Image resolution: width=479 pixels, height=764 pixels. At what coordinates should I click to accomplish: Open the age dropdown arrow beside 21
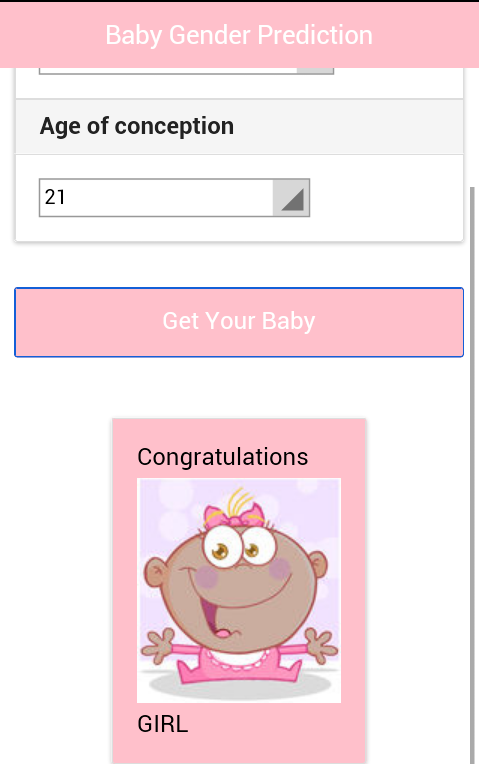click(x=291, y=198)
